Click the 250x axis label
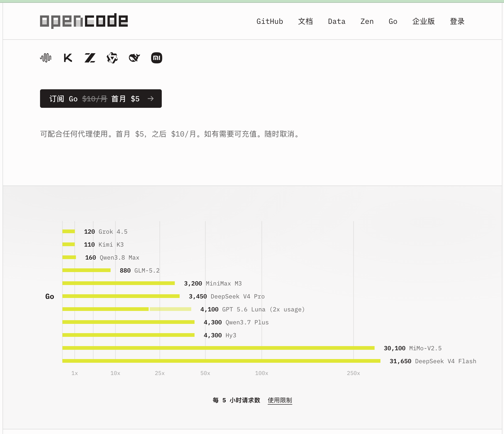Image resolution: width=504 pixels, height=434 pixels. [x=353, y=373]
